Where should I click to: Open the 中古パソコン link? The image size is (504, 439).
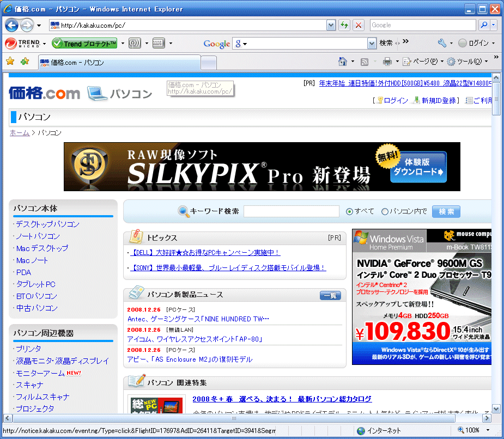point(37,308)
